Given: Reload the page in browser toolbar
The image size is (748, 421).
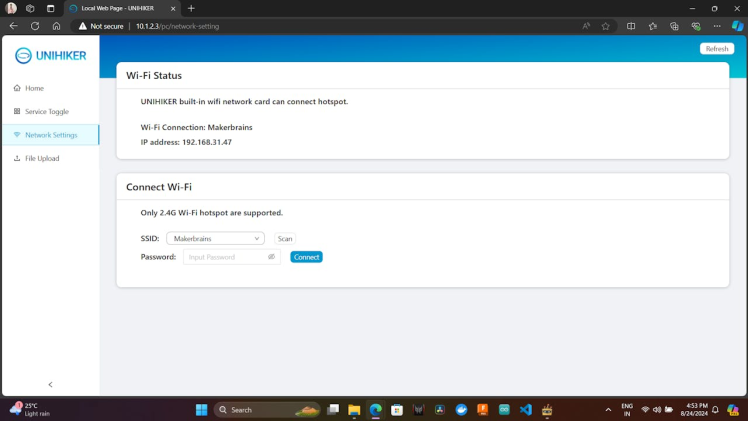Looking at the screenshot, I should (x=35, y=26).
